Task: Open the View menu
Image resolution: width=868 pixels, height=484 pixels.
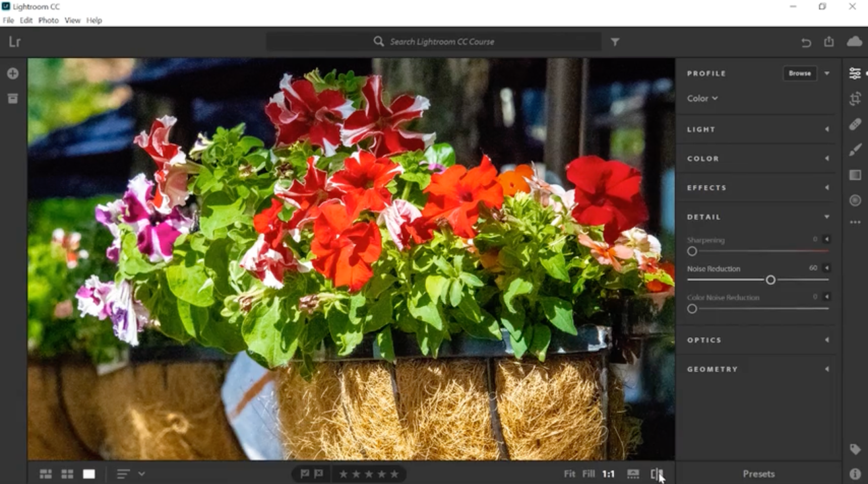Action: (x=72, y=21)
